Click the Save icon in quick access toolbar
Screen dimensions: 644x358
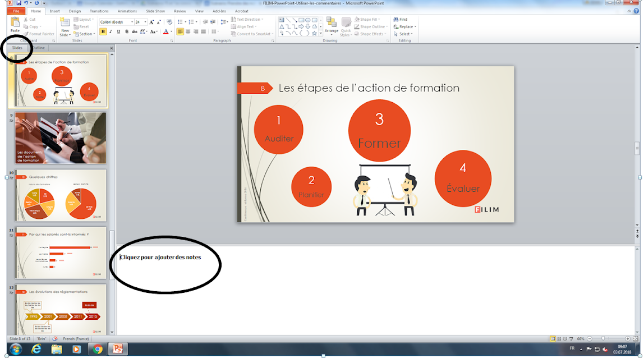pyautogui.click(x=19, y=3)
